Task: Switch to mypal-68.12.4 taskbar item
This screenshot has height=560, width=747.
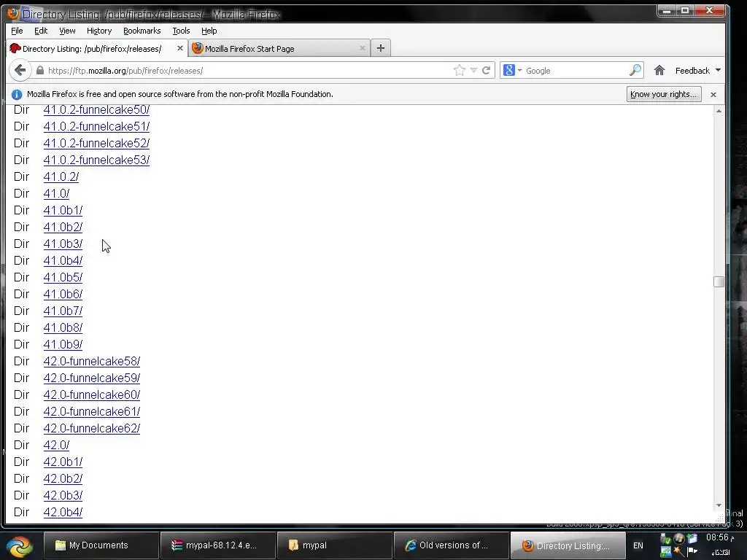Action: click(x=218, y=545)
